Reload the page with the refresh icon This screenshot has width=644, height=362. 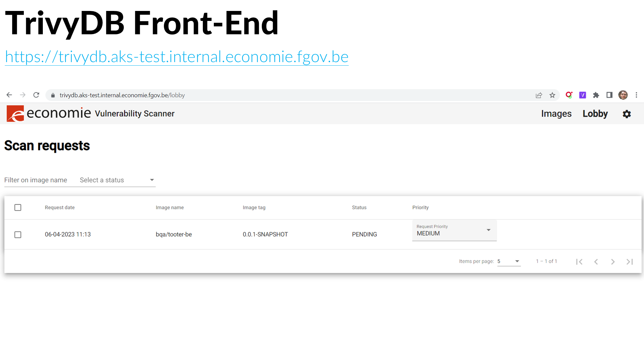point(36,95)
